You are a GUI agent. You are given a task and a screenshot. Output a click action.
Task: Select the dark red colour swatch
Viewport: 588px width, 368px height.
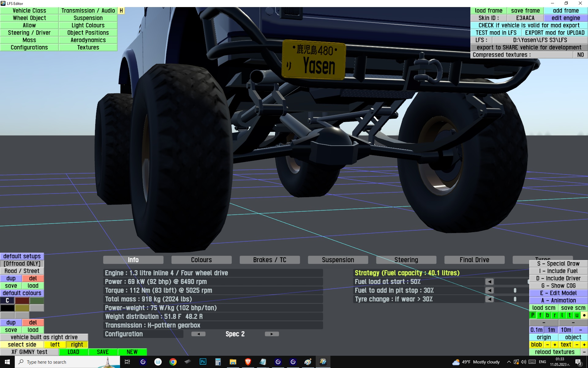(22, 301)
